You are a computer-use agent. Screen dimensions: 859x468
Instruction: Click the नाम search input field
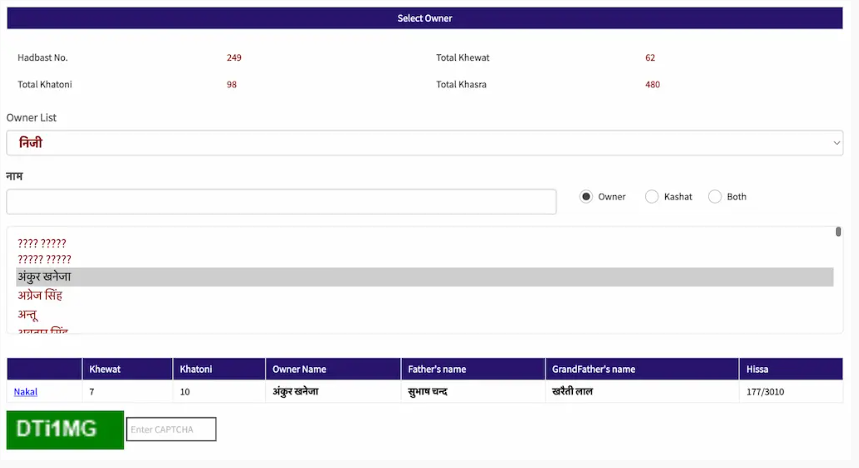[x=281, y=201]
